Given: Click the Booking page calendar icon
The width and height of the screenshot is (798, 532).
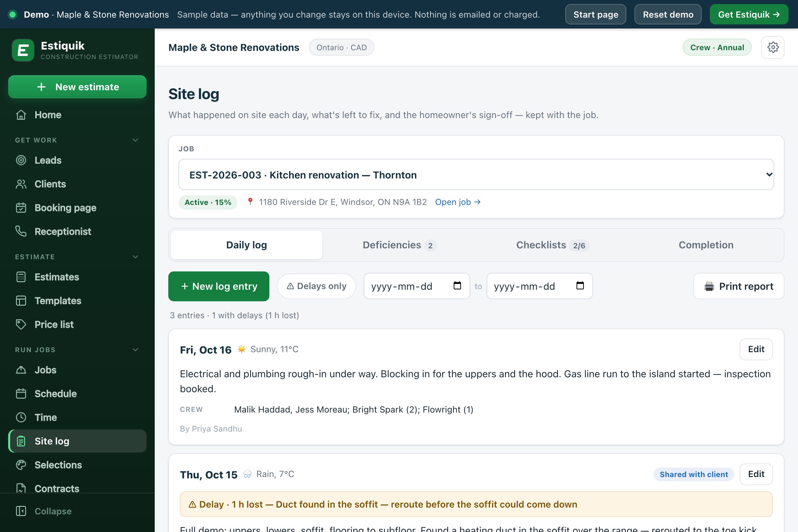Looking at the screenshot, I should point(21,208).
